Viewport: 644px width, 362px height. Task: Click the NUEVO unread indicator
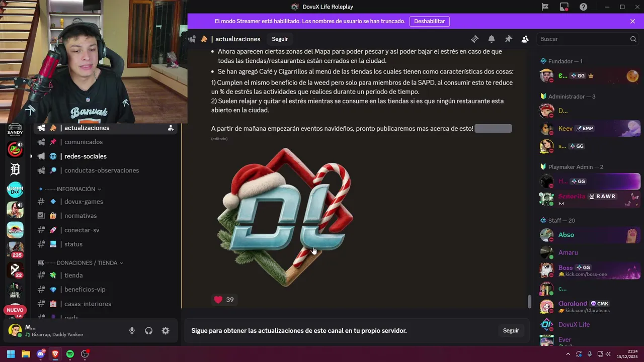15,310
